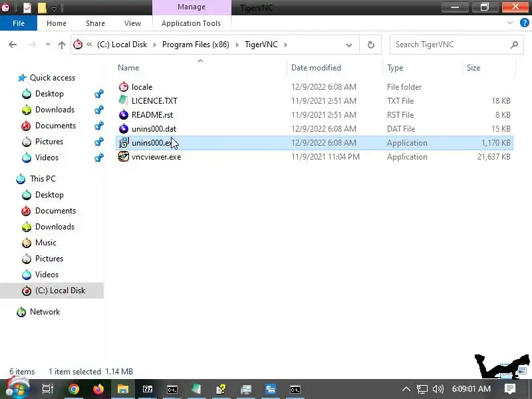This screenshot has width=532, height=399.
Task: Expand the ribbon with the chevron
Action: coord(510,23)
